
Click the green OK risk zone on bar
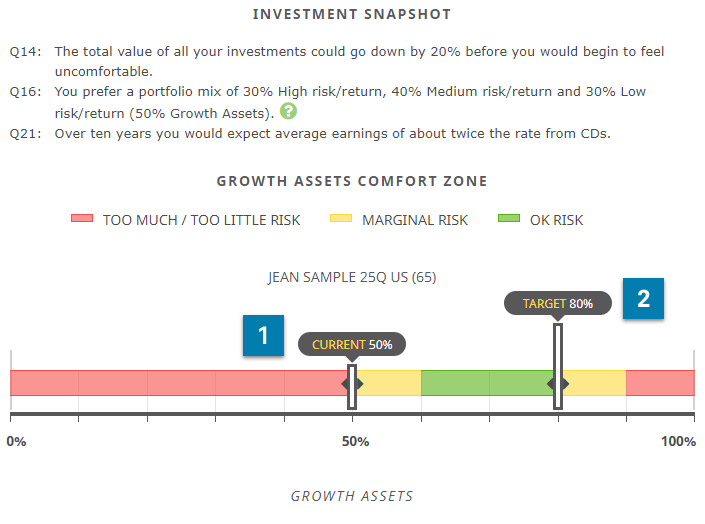pos(487,383)
